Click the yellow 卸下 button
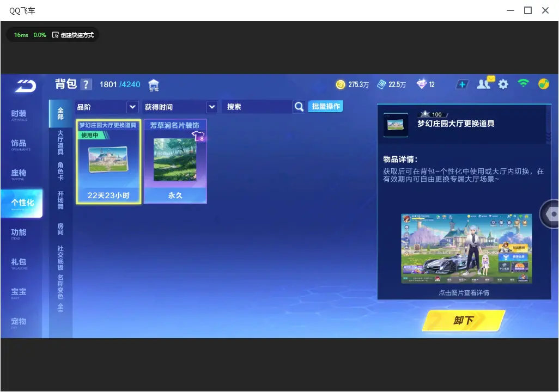559x392 pixels. [464, 320]
